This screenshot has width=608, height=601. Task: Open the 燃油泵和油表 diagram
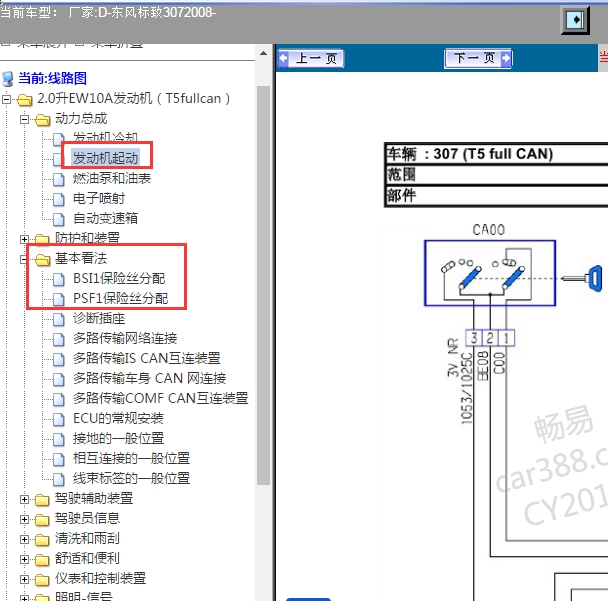(x=112, y=178)
